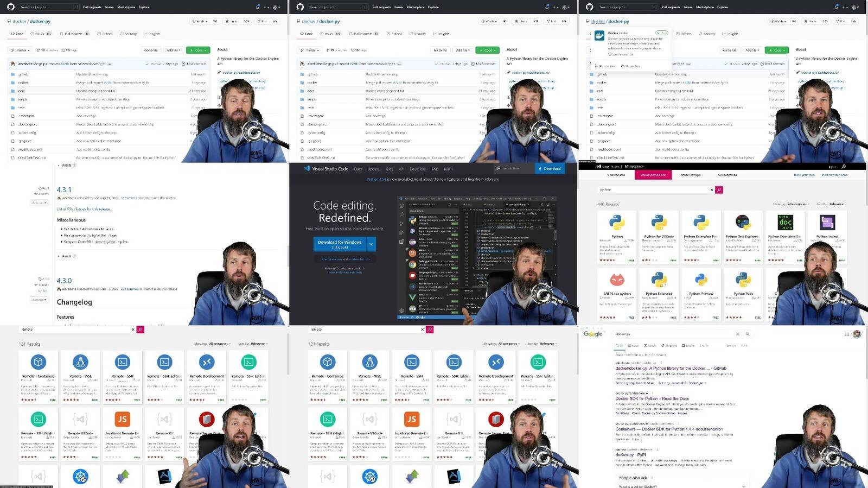Open the Watch dropdown in the top-left GitHub frame
The image size is (868, 488).
199,21
